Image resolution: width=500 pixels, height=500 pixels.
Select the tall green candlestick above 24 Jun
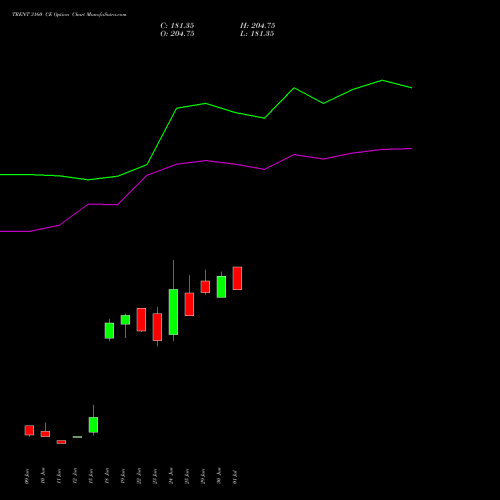click(x=173, y=312)
